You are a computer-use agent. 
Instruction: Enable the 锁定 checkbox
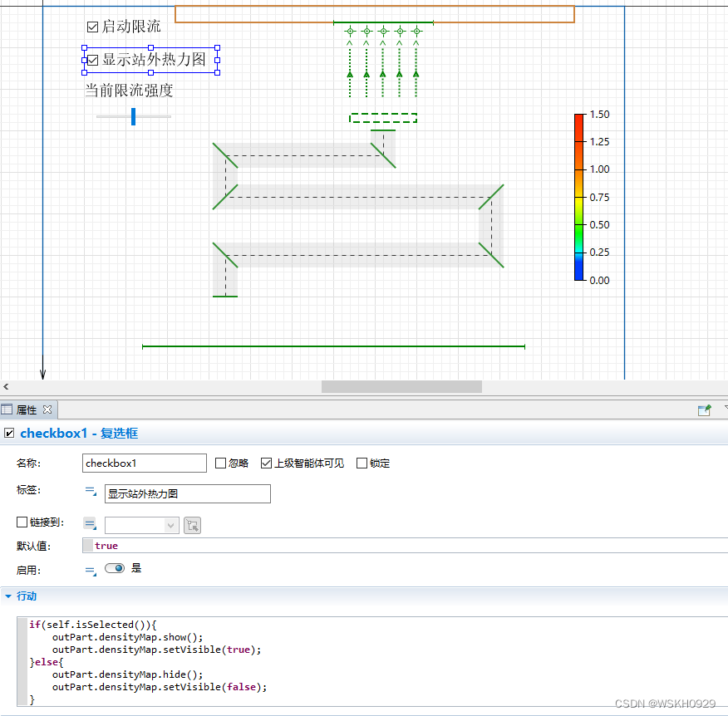point(362,463)
